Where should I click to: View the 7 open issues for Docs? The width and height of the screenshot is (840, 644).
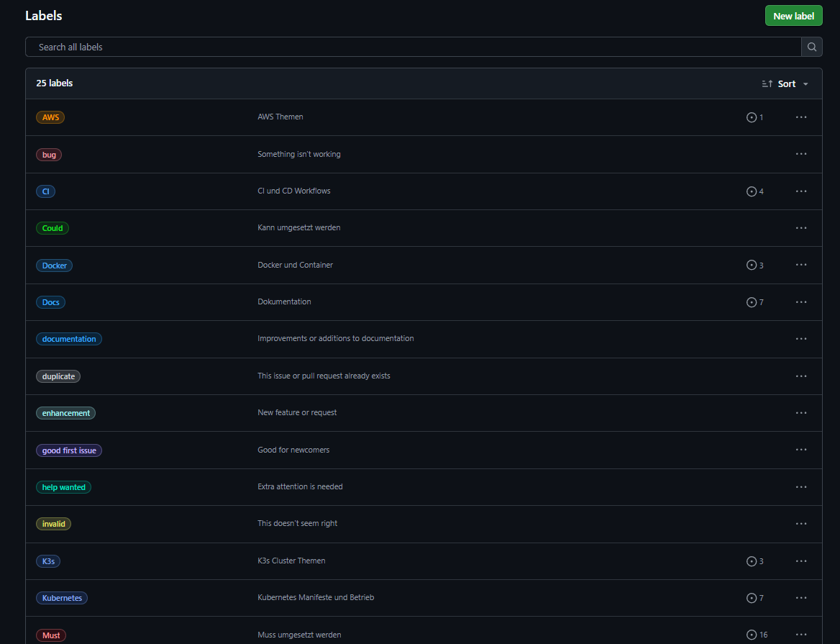pyautogui.click(x=755, y=302)
